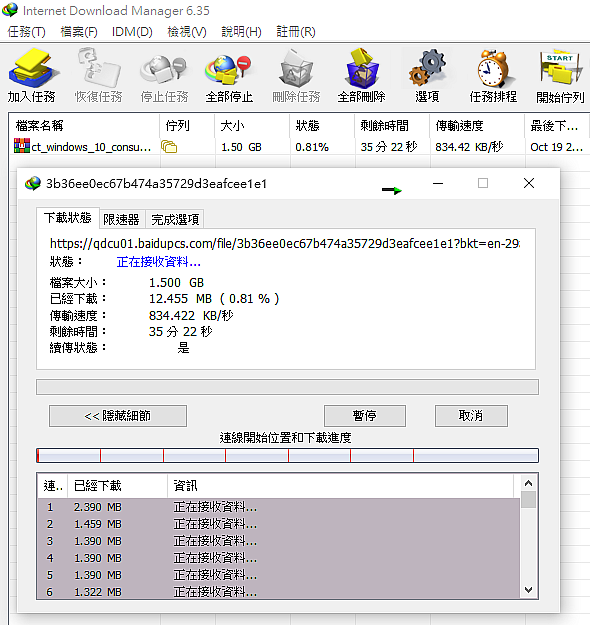
Task: Click the 連.. column header in connections
Action: click(x=53, y=485)
